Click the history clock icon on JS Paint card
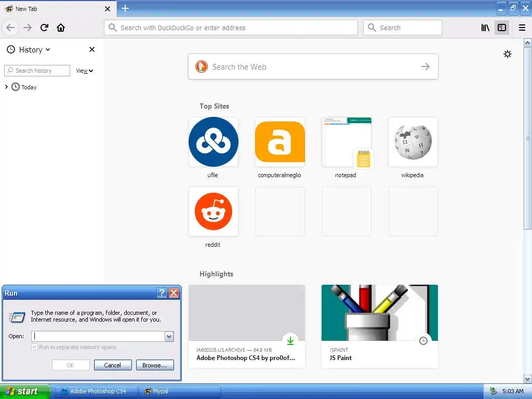The width and height of the screenshot is (532, 399). pos(423,341)
